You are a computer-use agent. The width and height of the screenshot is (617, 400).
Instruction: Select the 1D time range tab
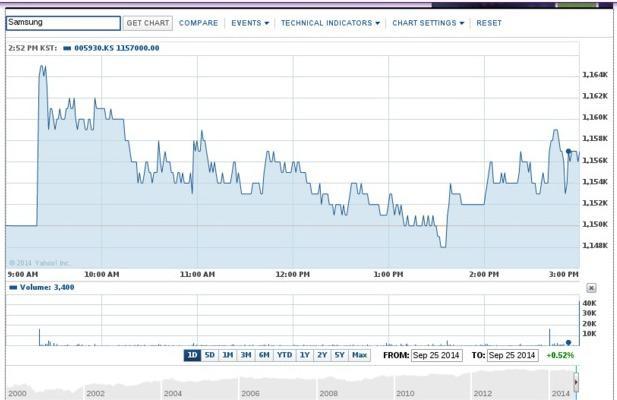click(x=192, y=355)
